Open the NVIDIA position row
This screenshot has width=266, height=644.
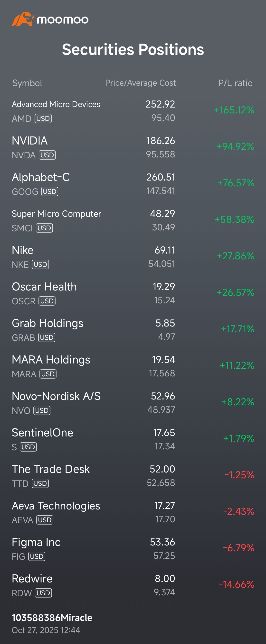30,141
